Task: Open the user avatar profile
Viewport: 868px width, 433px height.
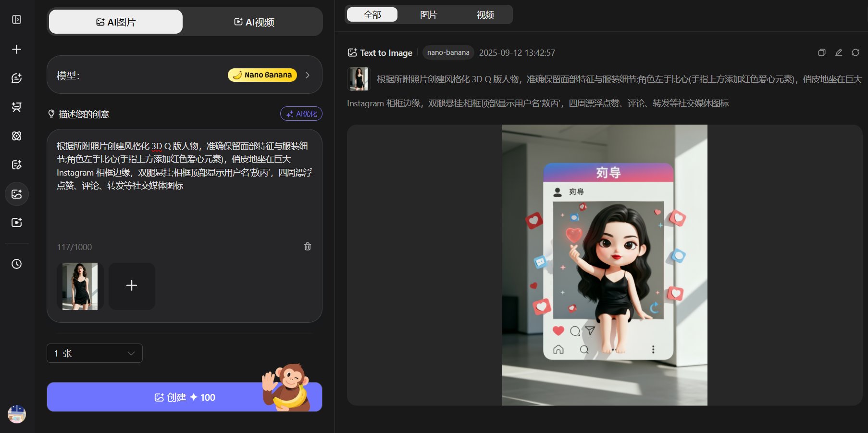Action: (16, 414)
